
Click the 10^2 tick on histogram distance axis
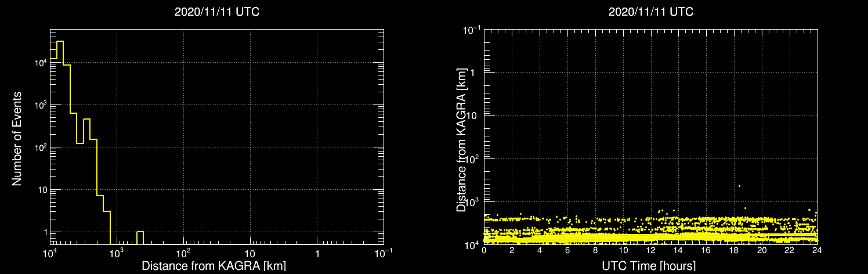184,253
